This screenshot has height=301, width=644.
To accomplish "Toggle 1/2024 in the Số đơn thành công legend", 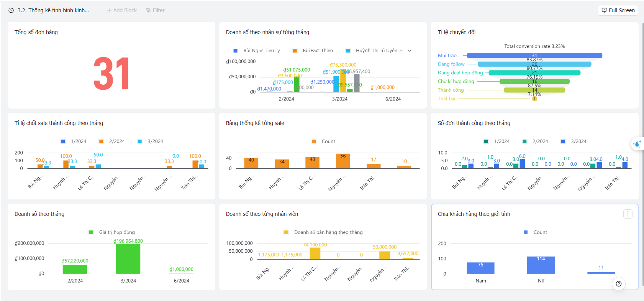I will tap(497, 141).
